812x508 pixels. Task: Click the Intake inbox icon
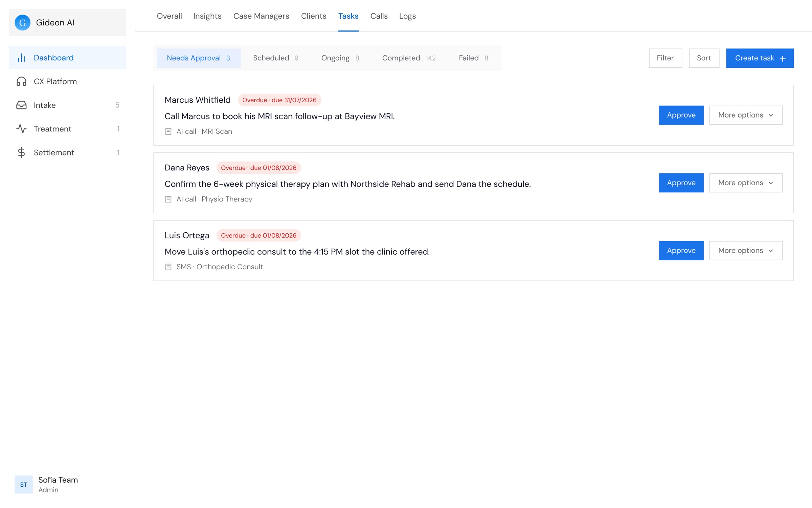click(x=21, y=105)
